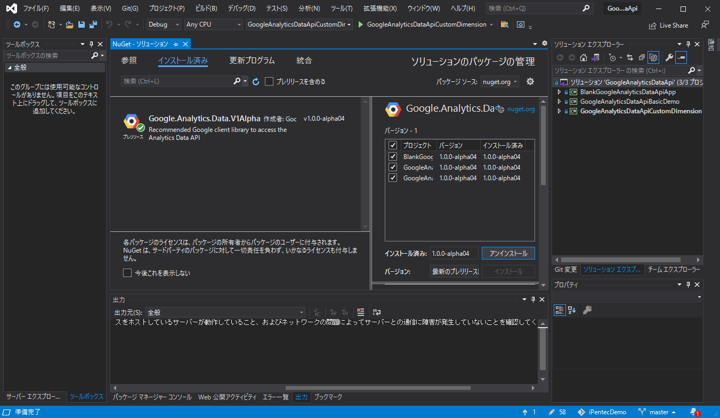Toggle checkbox of second GoogleAn project row

(393, 167)
